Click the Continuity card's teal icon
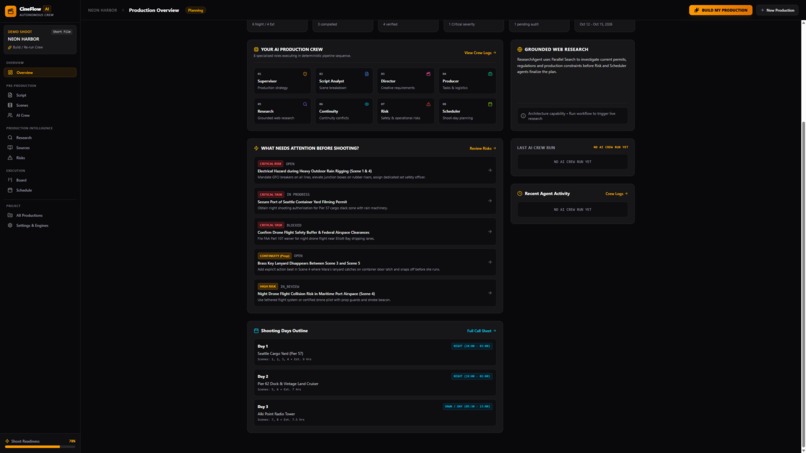Viewport: 806px width, 453px height. (367, 104)
